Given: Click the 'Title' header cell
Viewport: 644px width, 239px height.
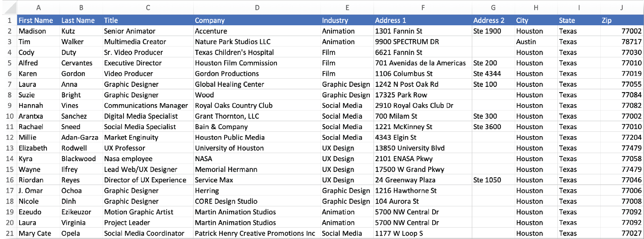Looking at the screenshot, I should click(x=148, y=20).
